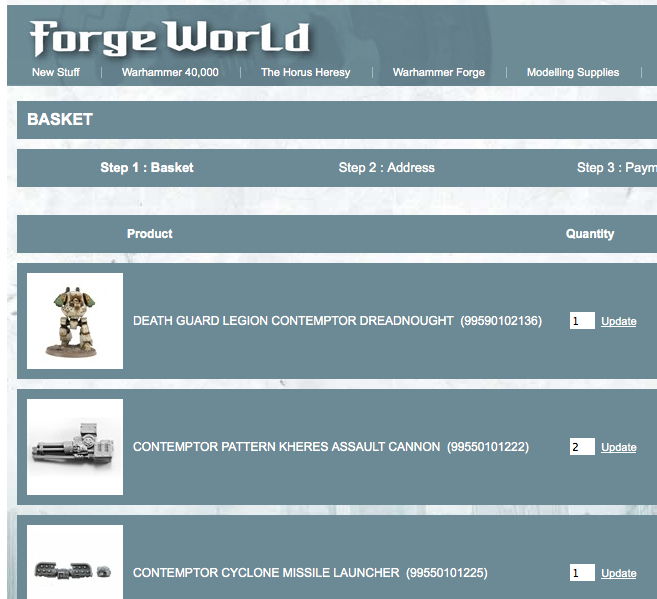Image resolution: width=657 pixels, height=599 pixels.
Task: Click Step 1 : Basket
Action: click(x=147, y=168)
